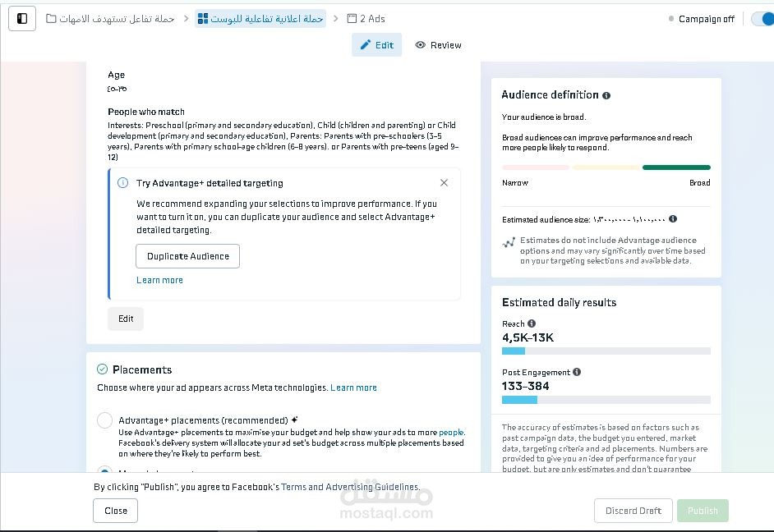Dismiss the Advantage+ detailed targeting tip

click(444, 183)
